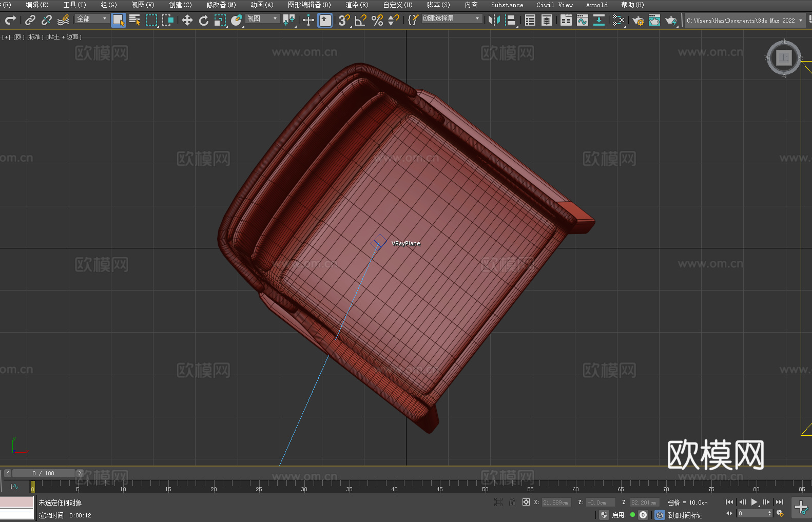
Task: Toggle the Ribbon display icon
Action: 566,20
